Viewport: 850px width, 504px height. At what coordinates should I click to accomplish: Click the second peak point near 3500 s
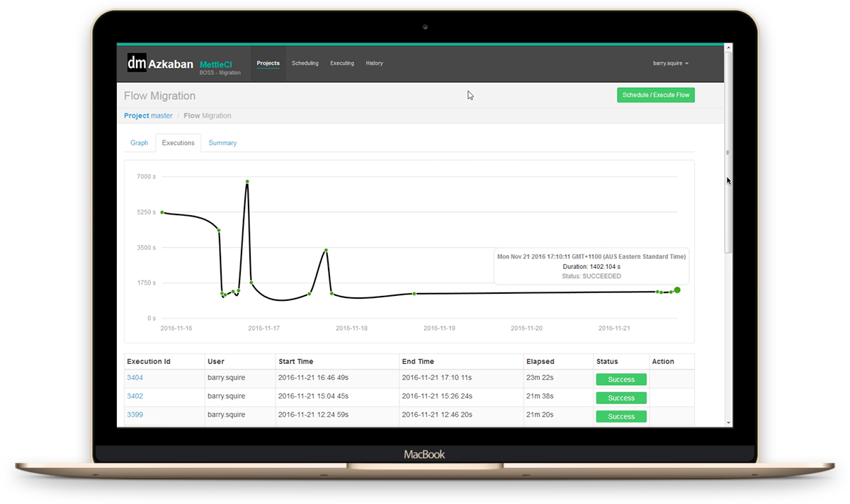326,250
